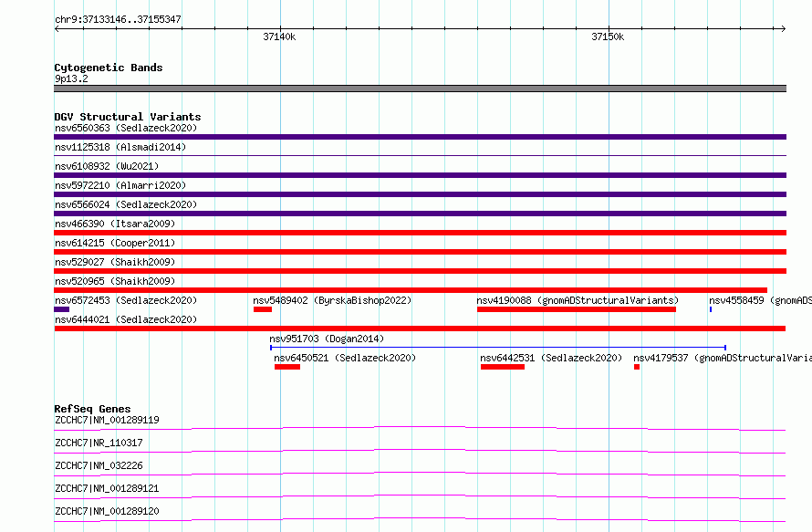Select the RefSeq Genes track title
This screenshot has height=532, width=812.
pos(92,409)
